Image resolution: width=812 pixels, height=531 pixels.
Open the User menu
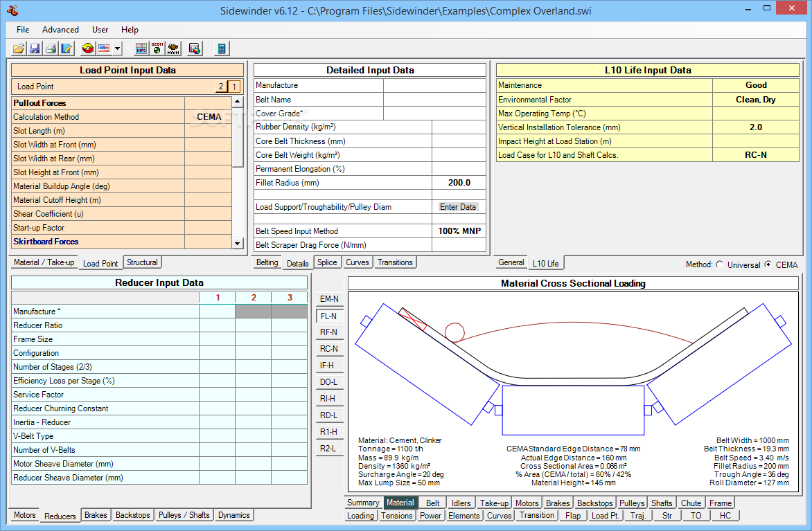(100, 30)
